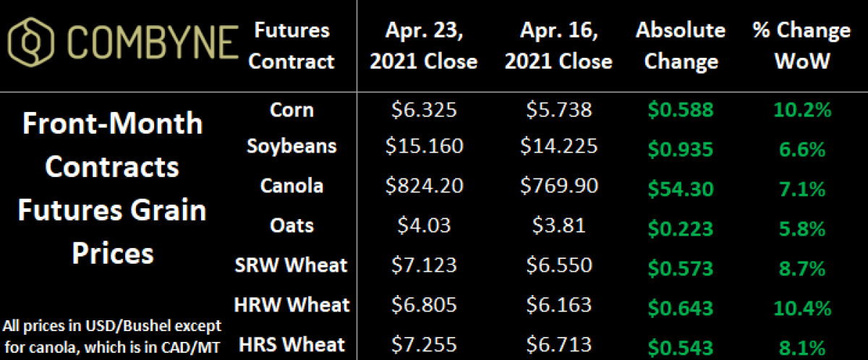Click the % Change WoW column header
The width and height of the screenshot is (868, 360).
point(802,46)
